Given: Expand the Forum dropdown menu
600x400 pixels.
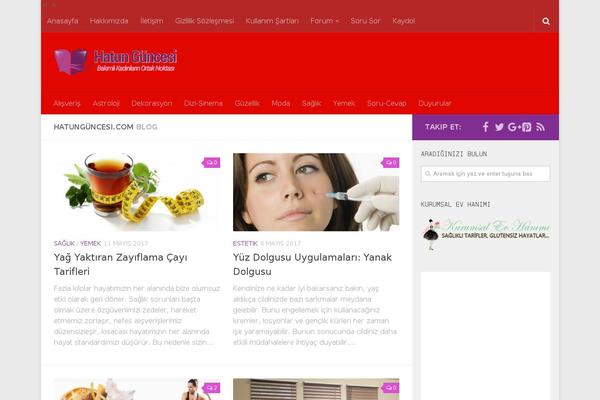Looking at the screenshot, I should (324, 21).
